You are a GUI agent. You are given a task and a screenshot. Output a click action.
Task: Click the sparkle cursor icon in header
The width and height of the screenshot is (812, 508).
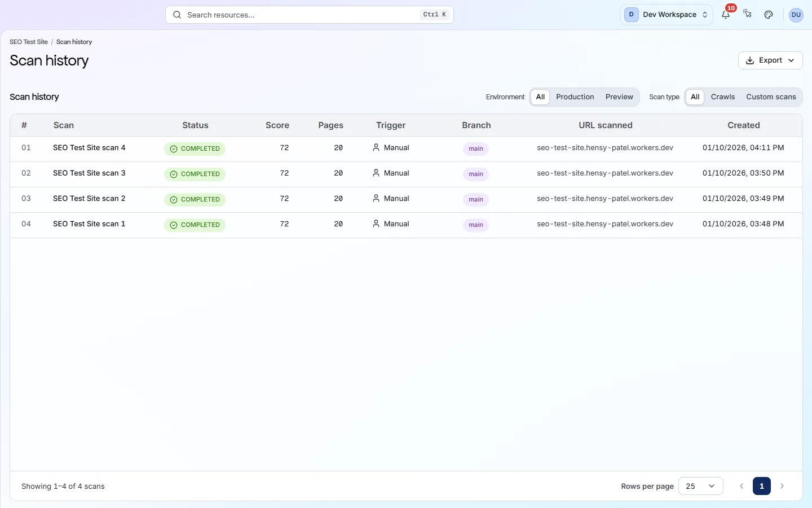tap(747, 15)
